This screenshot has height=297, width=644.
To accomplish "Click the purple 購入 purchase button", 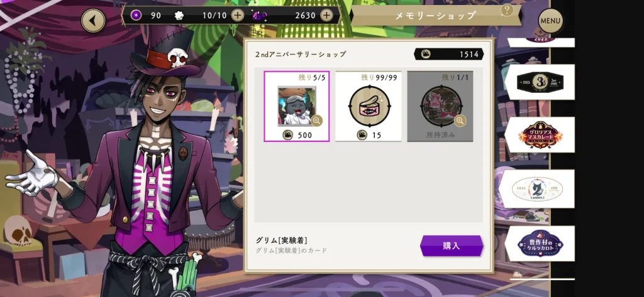I will point(452,246).
